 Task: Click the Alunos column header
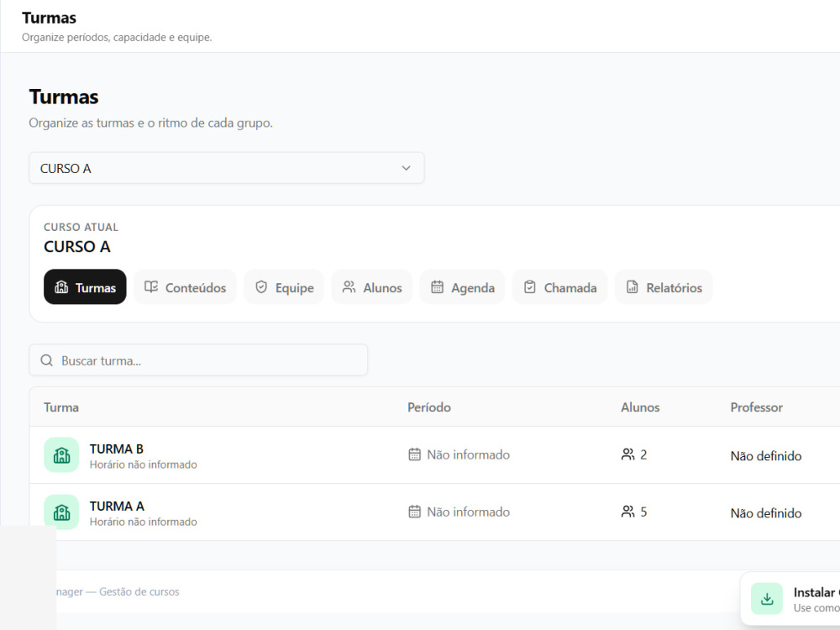tap(640, 407)
